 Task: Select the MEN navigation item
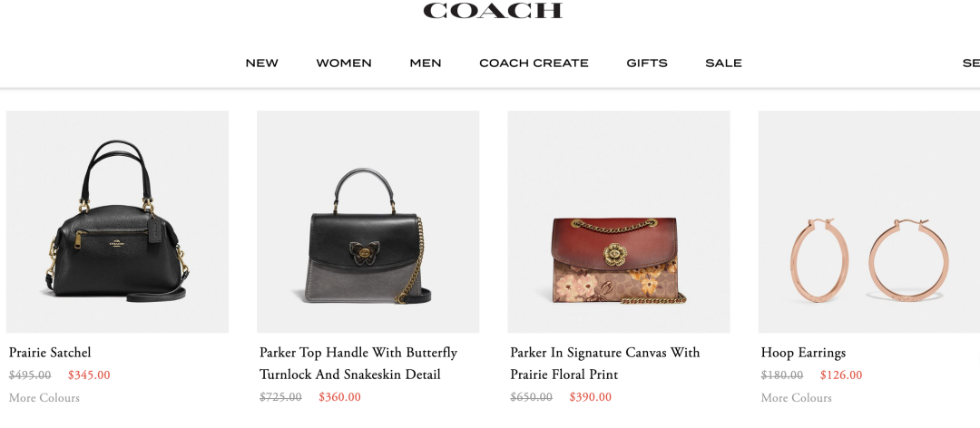(x=426, y=63)
